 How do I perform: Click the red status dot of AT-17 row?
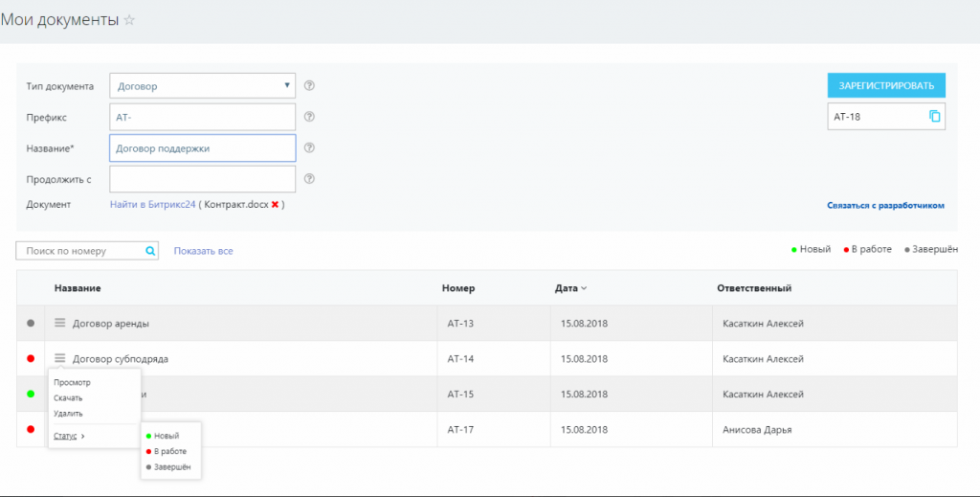tap(31, 429)
